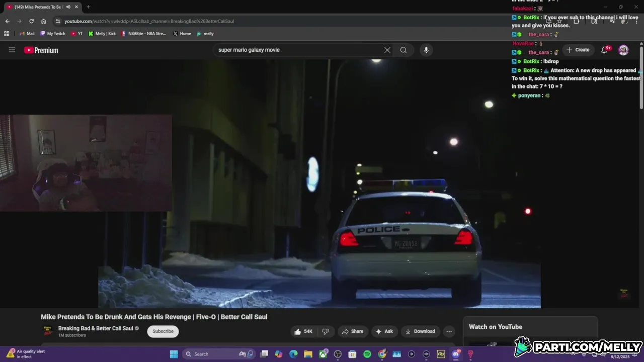
Task: Pause the police car video player
Action: (x=319, y=184)
